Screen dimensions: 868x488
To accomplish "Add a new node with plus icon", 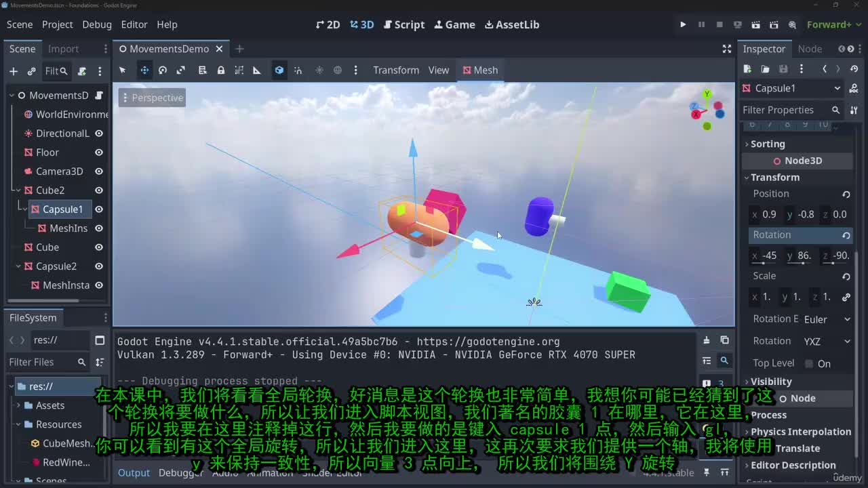I will (x=13, y=71).
